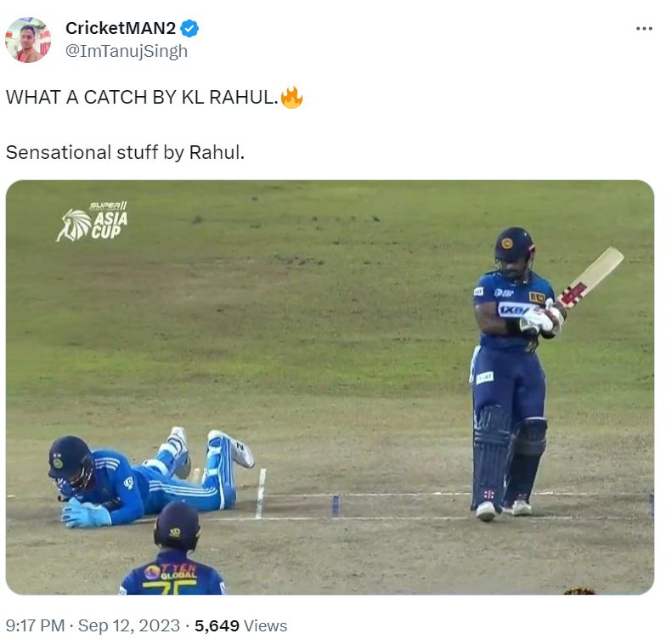The height and width of the screenshot is (639, 672).
Task: Click the wicketkeeper's blue gloves
Action: pyautogui.click(x=84, y=513)
